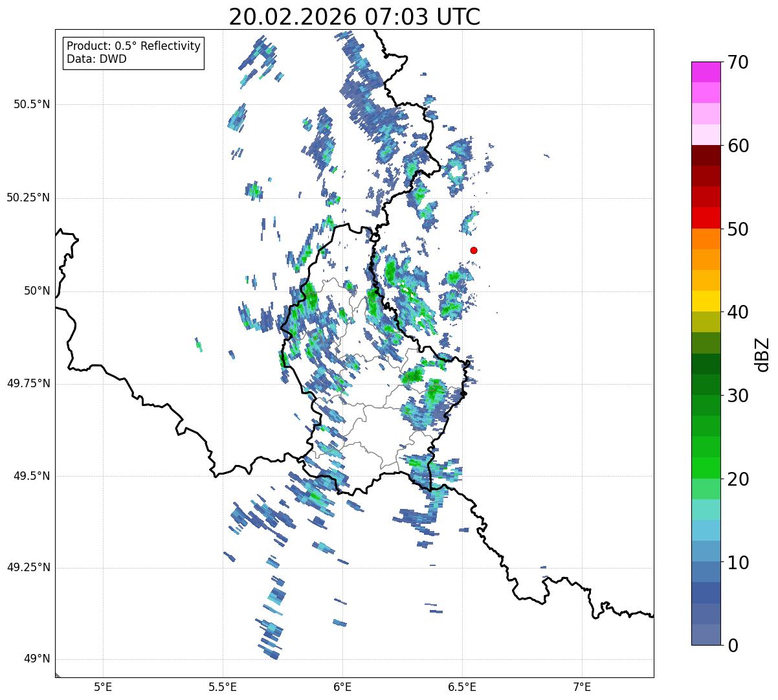Click the longitude label "6.5°E"

[x=463, y=687]
